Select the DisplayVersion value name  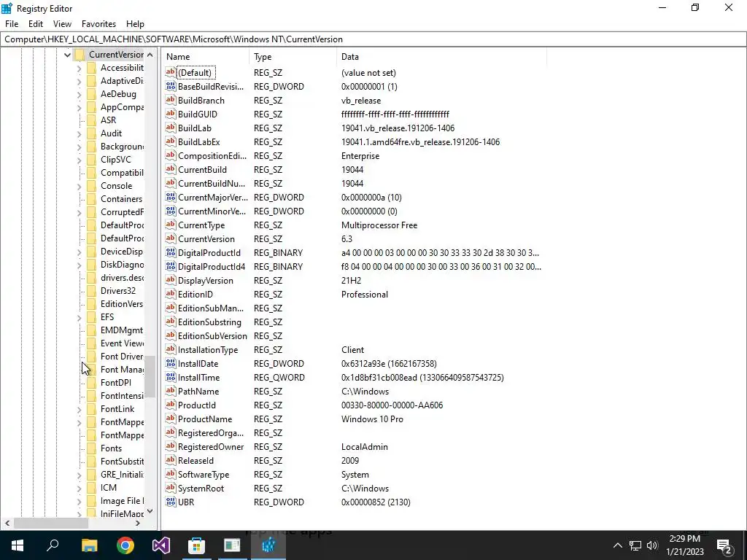click(x=205, y=281)
